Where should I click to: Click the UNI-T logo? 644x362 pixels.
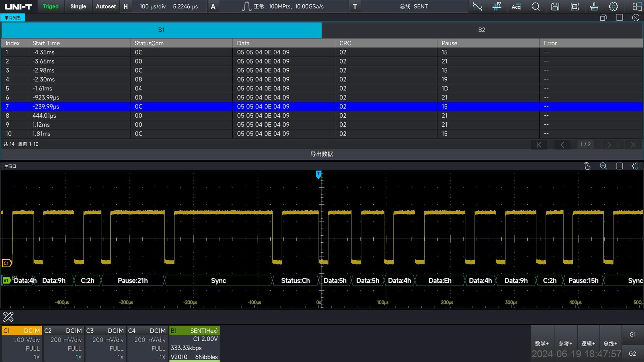[x=18, y=6]
